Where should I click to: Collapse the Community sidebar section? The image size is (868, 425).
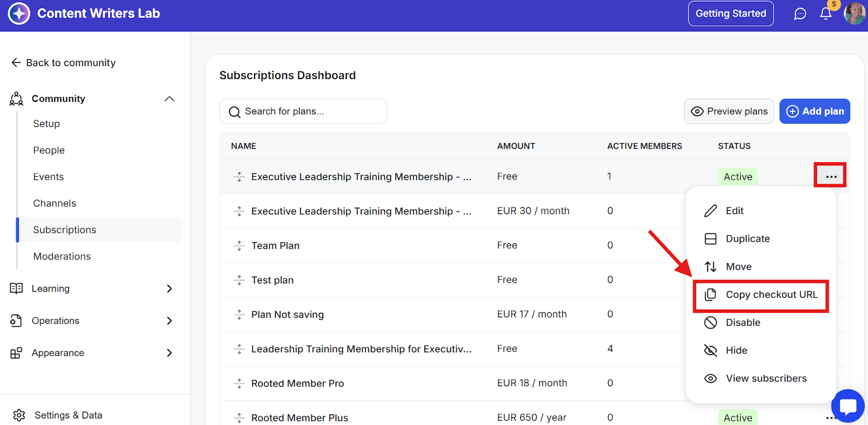click(x=169, y=99)
